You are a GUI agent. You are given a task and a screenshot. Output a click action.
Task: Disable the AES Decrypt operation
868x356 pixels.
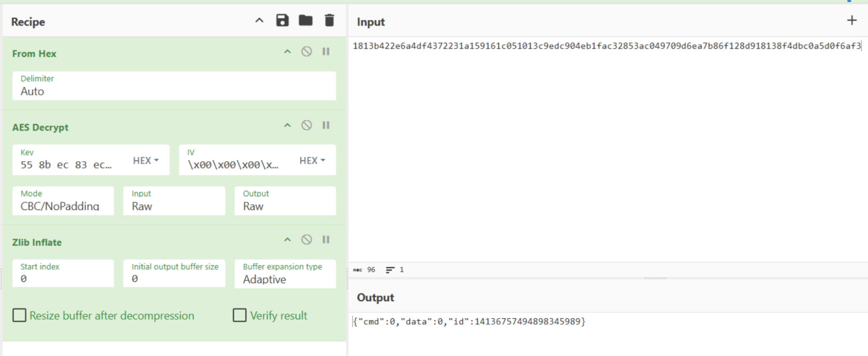pyautogui.click(x=307, y=125)
